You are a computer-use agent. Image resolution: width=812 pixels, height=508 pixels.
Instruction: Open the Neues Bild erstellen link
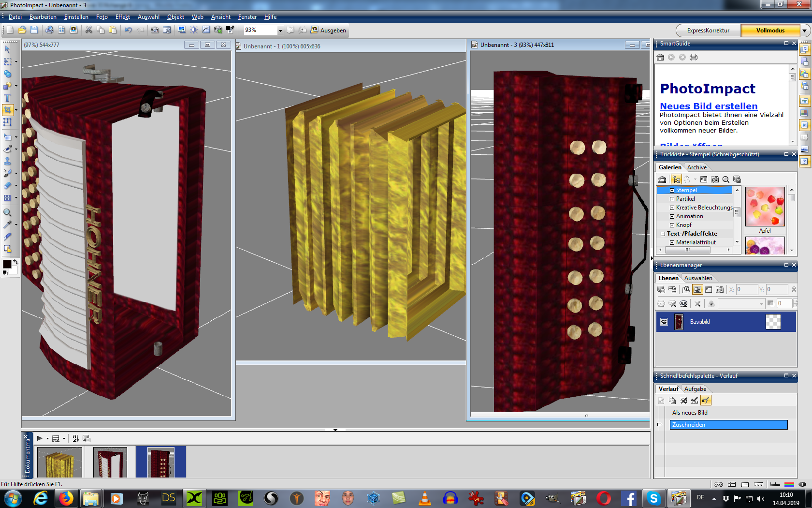[709, 106]
